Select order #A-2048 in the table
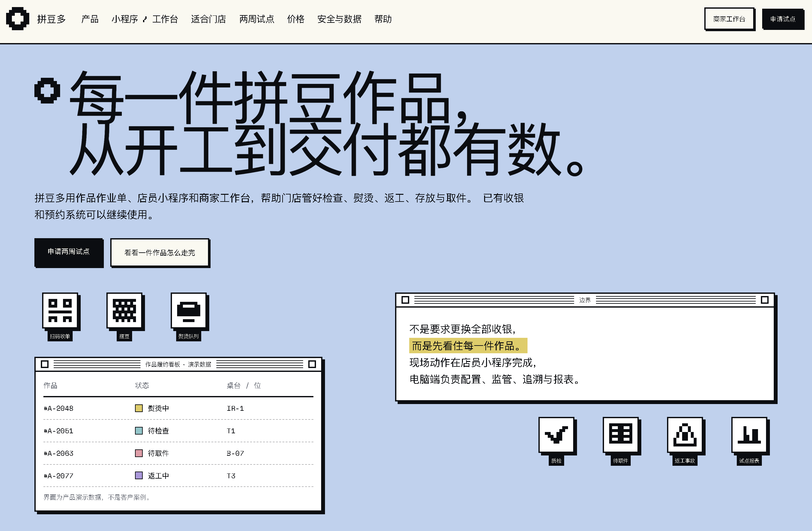This screenshot has height=531, width=812. (58, 408)
